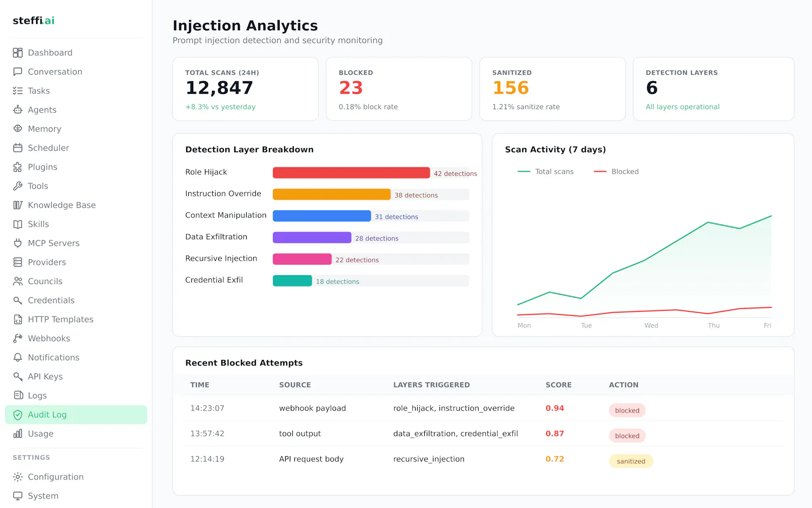The image size is (812, 508).
Task: Click the SOURCE column header
Action: [295, 385]
